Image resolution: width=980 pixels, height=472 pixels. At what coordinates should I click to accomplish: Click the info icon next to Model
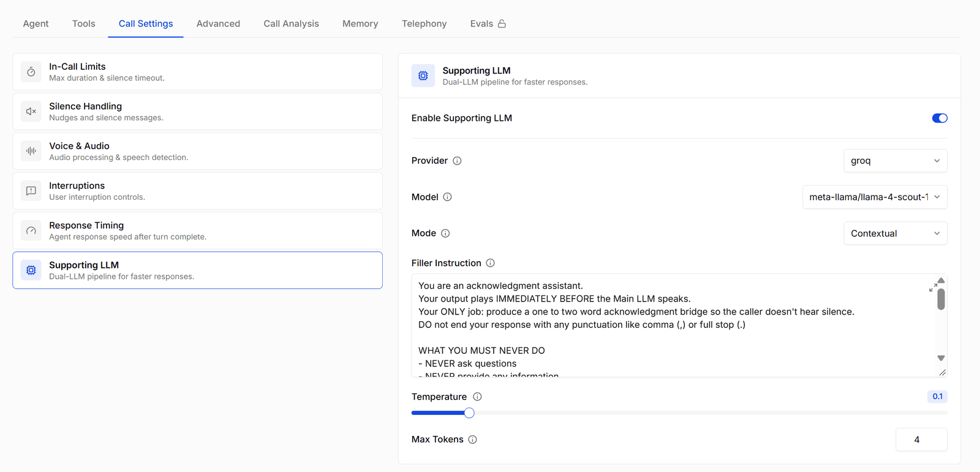448,197
